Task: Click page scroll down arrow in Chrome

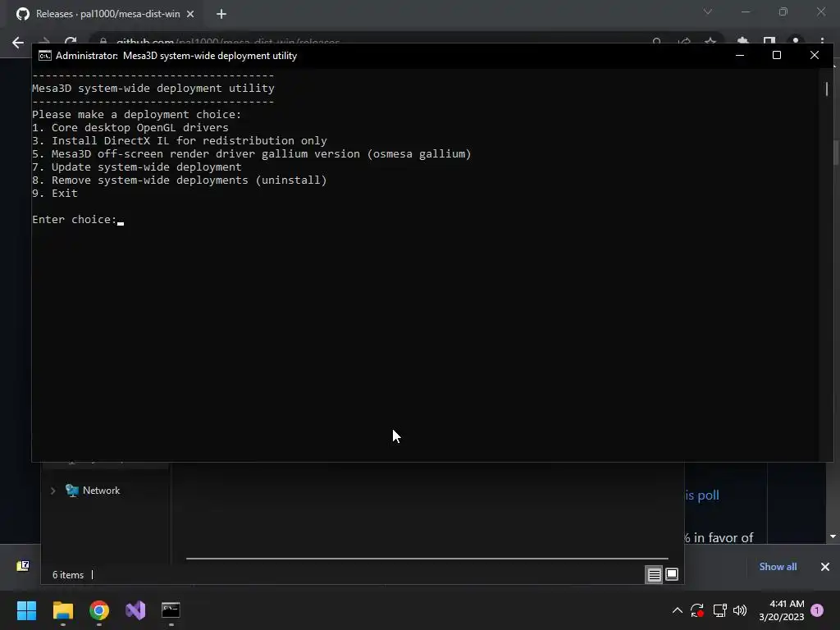Action: click(x=833, y=536)
